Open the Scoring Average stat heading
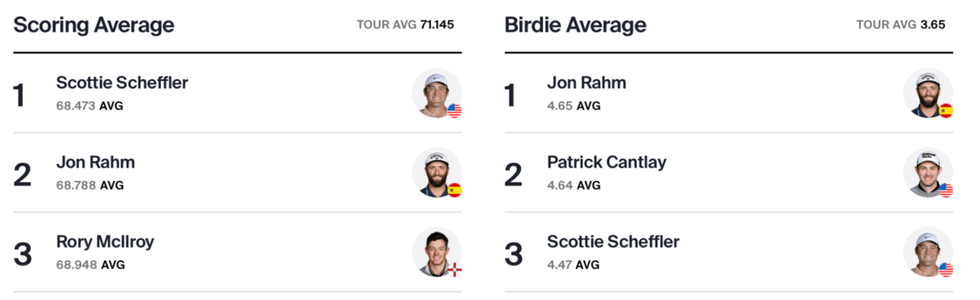Viewport: 980px width, 300px height. 94,25
